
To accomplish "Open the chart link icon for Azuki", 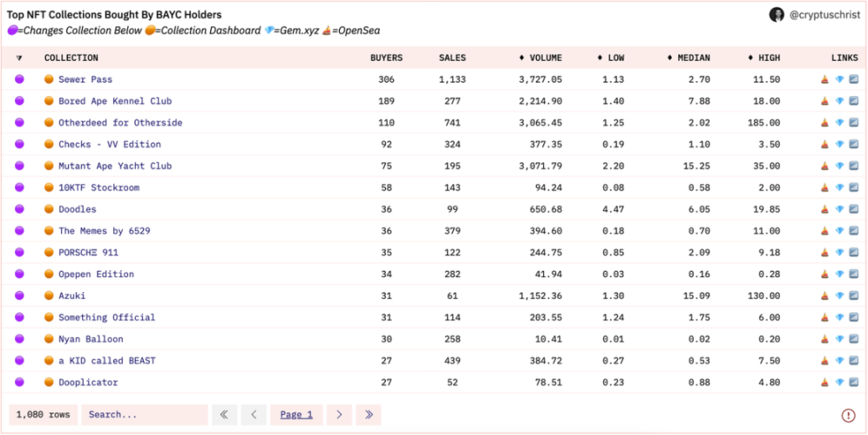I will [x=854, y=296].
